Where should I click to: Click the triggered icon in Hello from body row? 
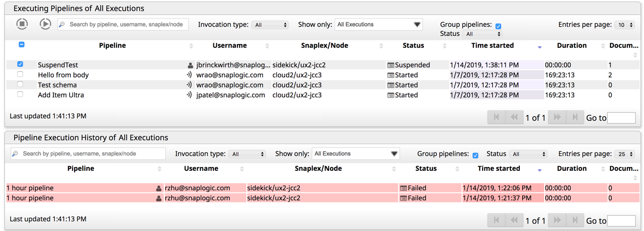click(x=190, y=75)
